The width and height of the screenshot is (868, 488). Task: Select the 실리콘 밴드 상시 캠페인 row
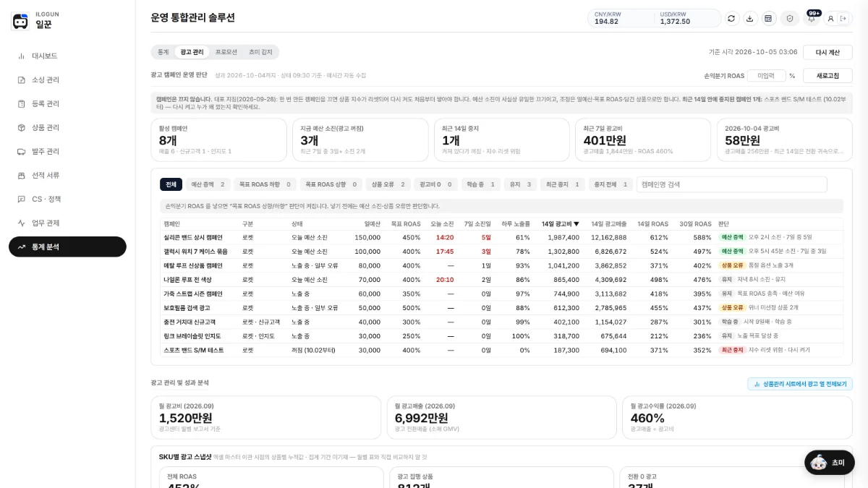[x=501, y=237]
